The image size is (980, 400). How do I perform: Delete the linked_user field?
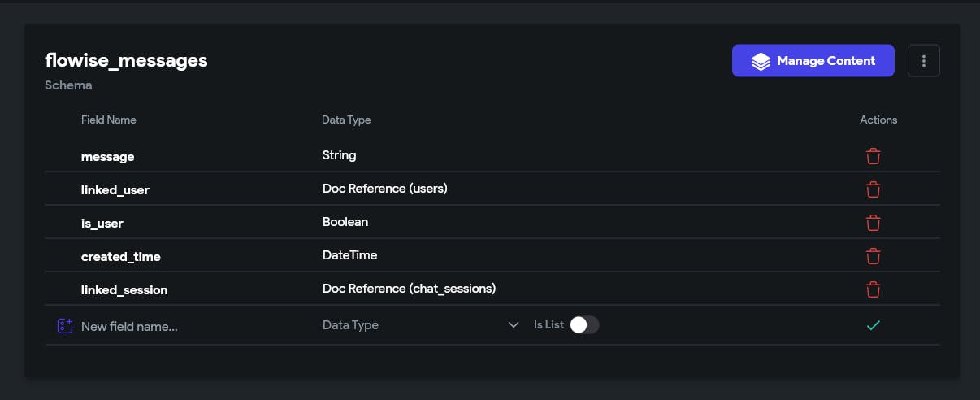pos(873,189)
